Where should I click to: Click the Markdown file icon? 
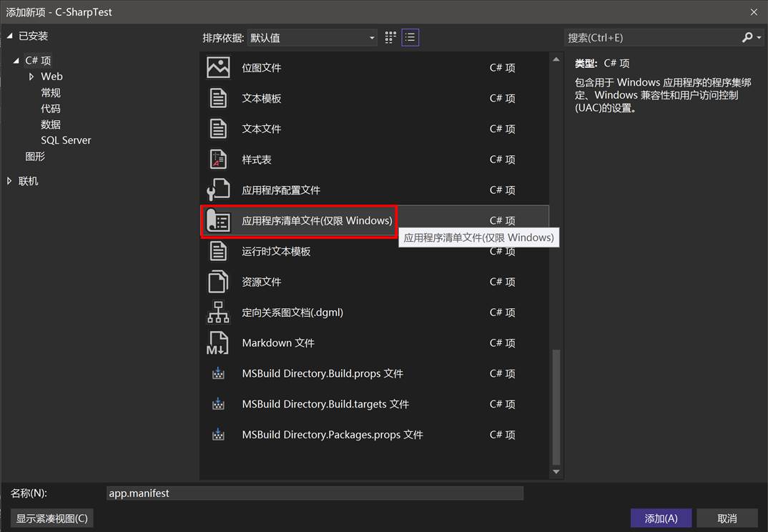pos(218,343)
